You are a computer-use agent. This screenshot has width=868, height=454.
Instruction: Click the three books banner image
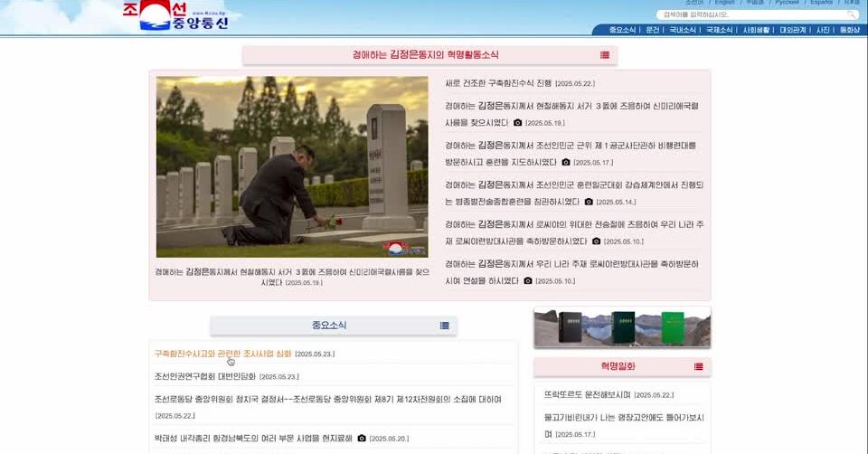point(622,327)
